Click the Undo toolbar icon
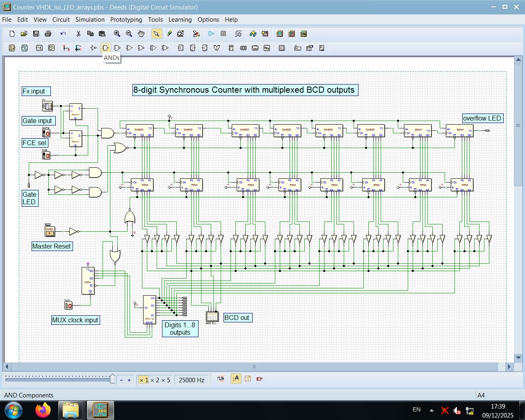 62,34
